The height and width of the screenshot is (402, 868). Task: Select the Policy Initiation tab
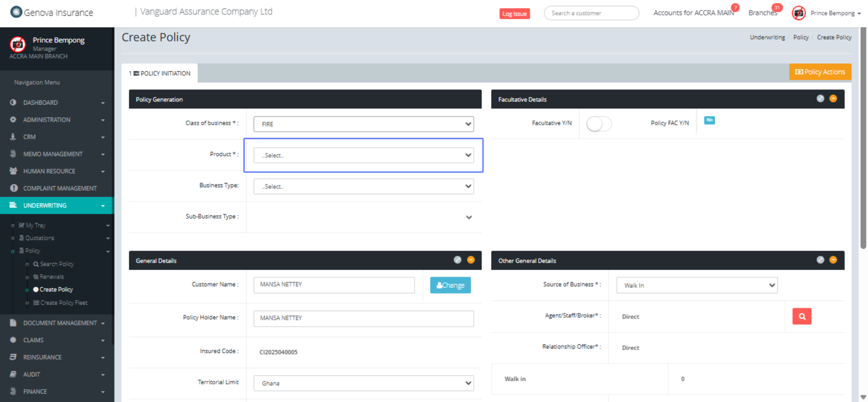pyautogui.click(x=160, y=73)
